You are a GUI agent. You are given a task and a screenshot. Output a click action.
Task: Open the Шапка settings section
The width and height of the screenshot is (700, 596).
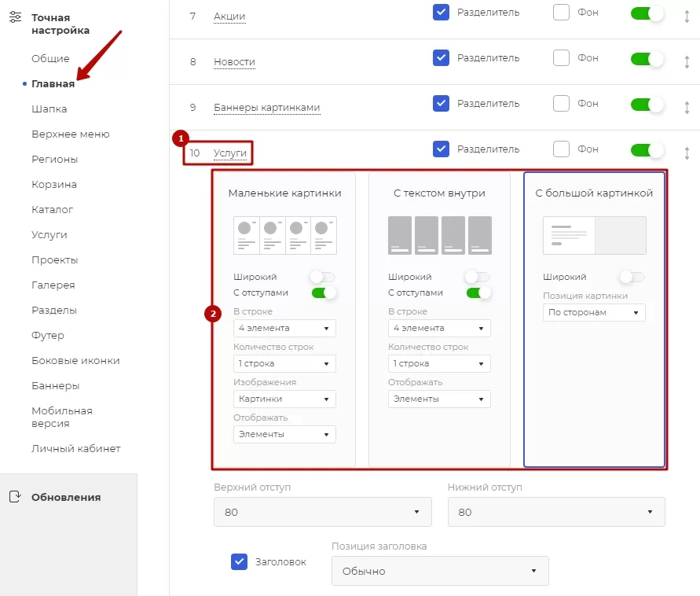pyautogui.click(x=49, y=109)
